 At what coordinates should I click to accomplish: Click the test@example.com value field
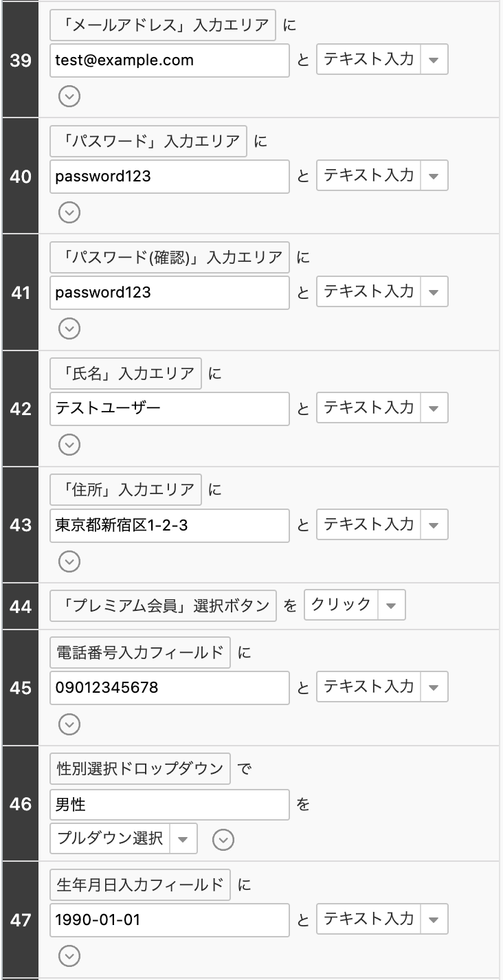(x=170, y=60)
